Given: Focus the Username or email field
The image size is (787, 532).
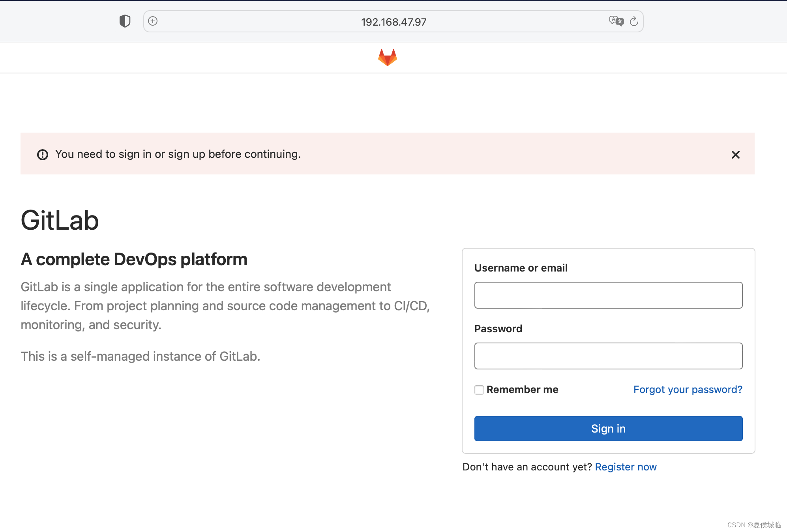Looking at the screenshot, I should (608, 295).
